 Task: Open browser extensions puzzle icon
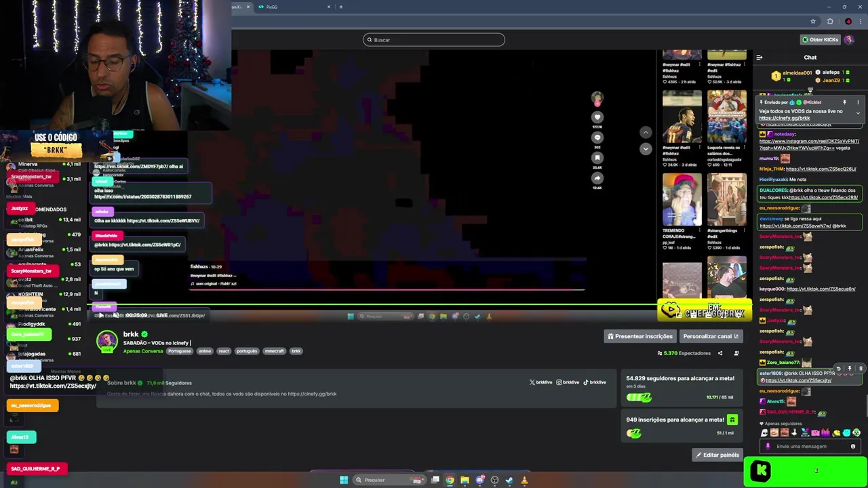click(830, 22)
